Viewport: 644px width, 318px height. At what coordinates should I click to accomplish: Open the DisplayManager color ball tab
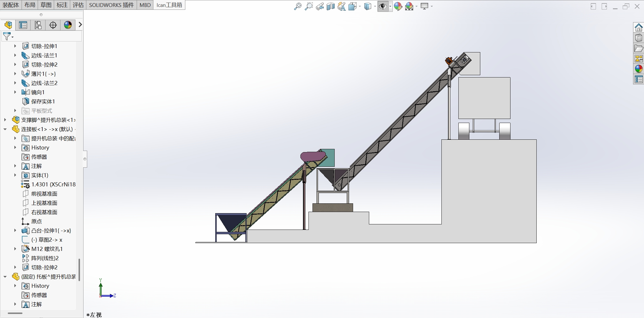tap(68, 25)
